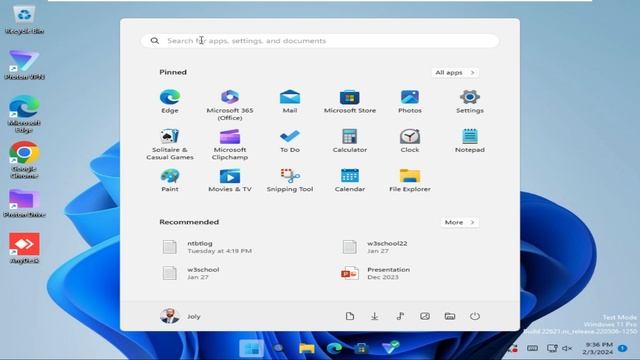
Task: Select the AnyDesk desktop shortcut
Action: tap(24, 248)
